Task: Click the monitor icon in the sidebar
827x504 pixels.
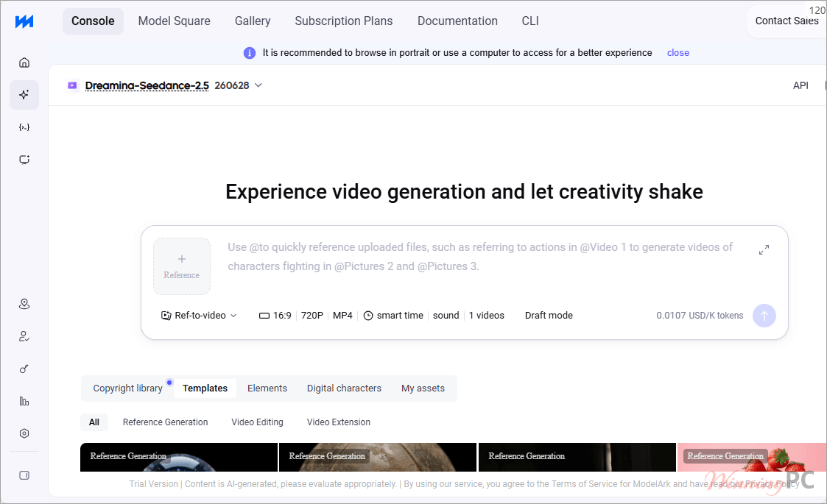Action: 24,160
